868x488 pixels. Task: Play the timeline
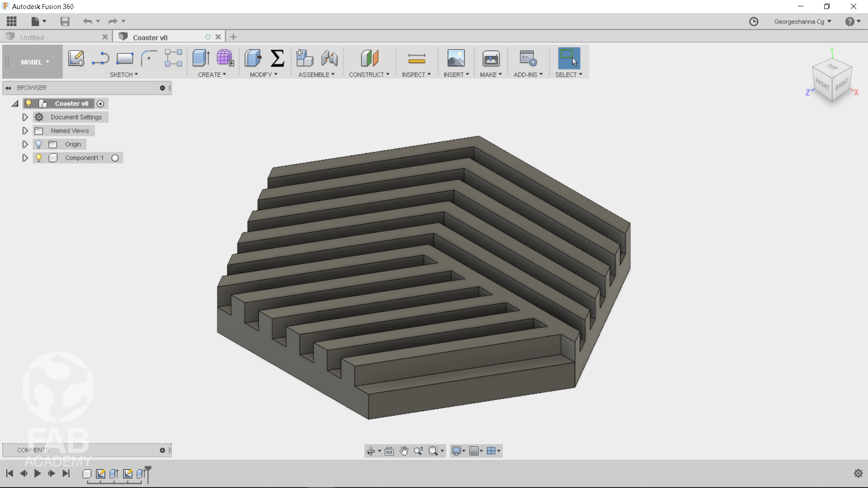tap(38, 473)
